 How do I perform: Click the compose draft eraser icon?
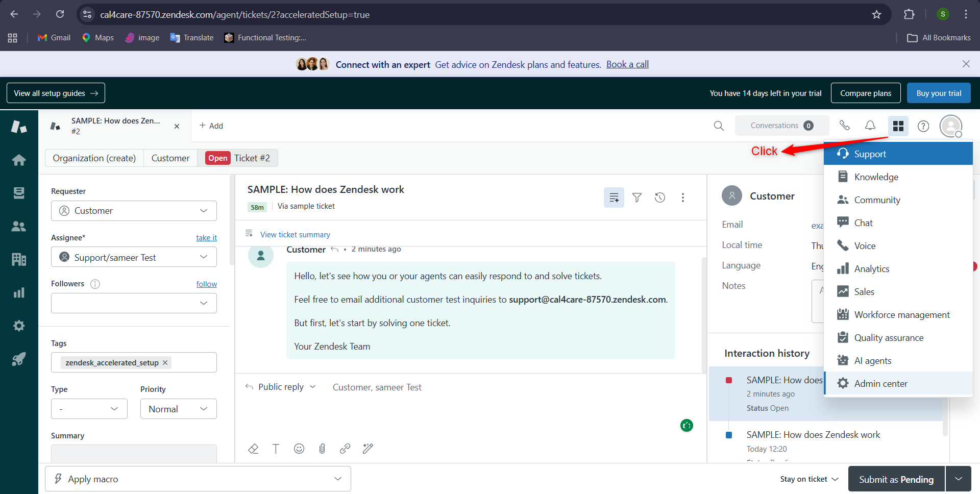pyautogui.click(x=253, y=449)
